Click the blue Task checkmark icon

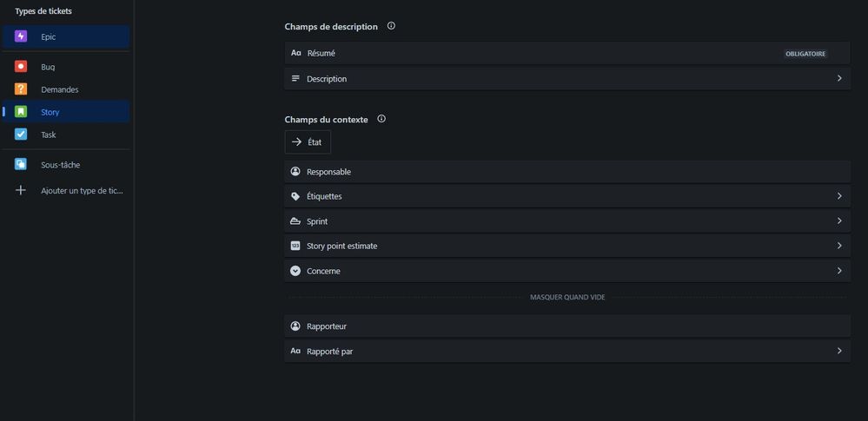tap(21, 135)
